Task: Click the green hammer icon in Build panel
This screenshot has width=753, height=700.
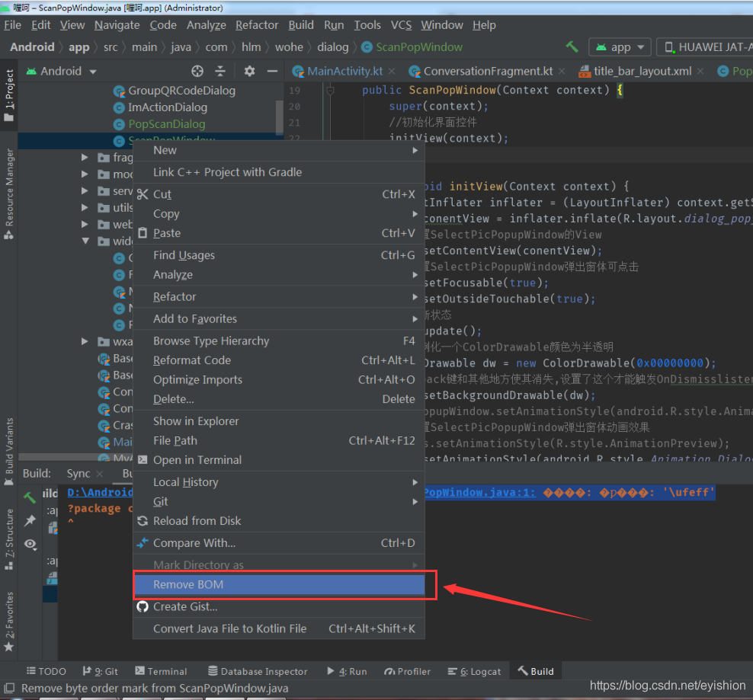Action: pos(30,497)
